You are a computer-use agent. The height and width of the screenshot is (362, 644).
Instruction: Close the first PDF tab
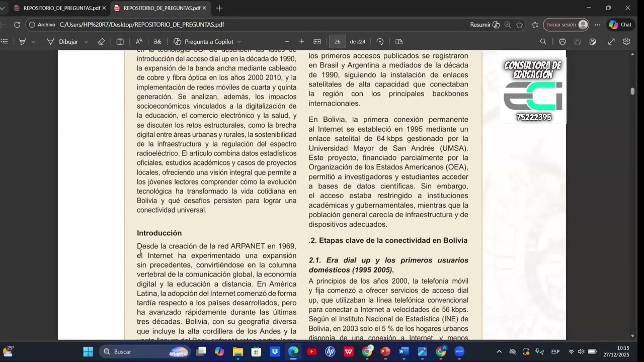click(104, 8)
